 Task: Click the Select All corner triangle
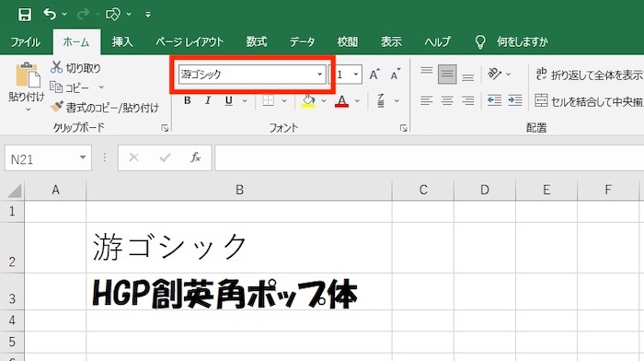pyautogui.click(x=14, y=191)
